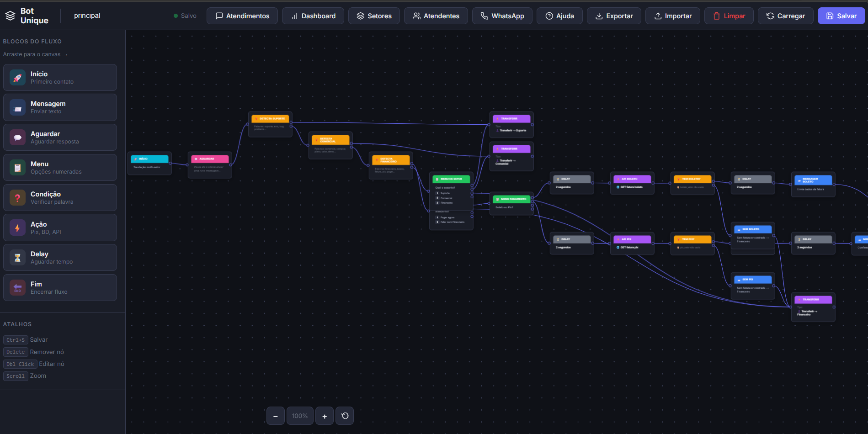This screenshot has height=434, width=868.
Task: Click the green Salvo status indicator
Action: (x=185, y=16)
